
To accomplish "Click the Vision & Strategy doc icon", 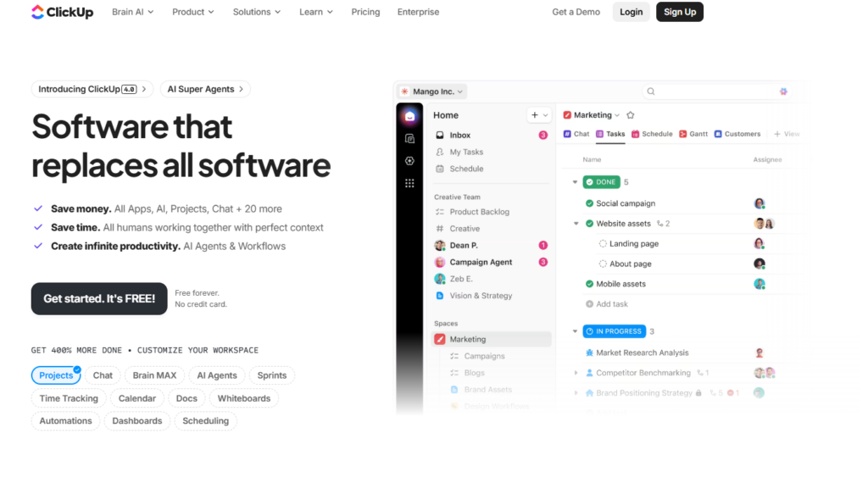I will [440, 296].
